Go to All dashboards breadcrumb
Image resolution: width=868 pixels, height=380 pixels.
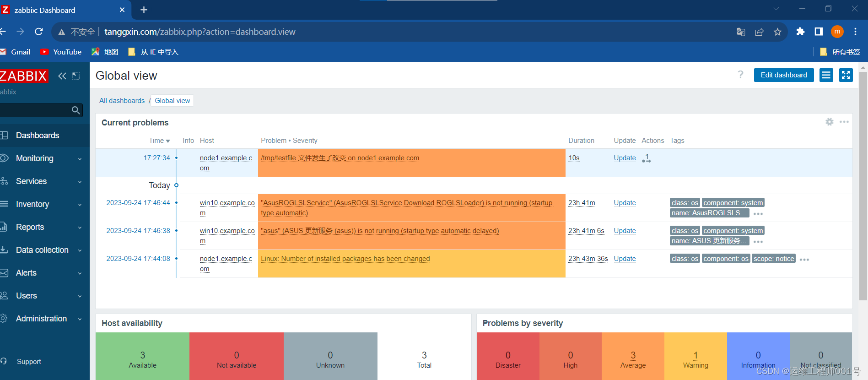[x=122, y=101]
